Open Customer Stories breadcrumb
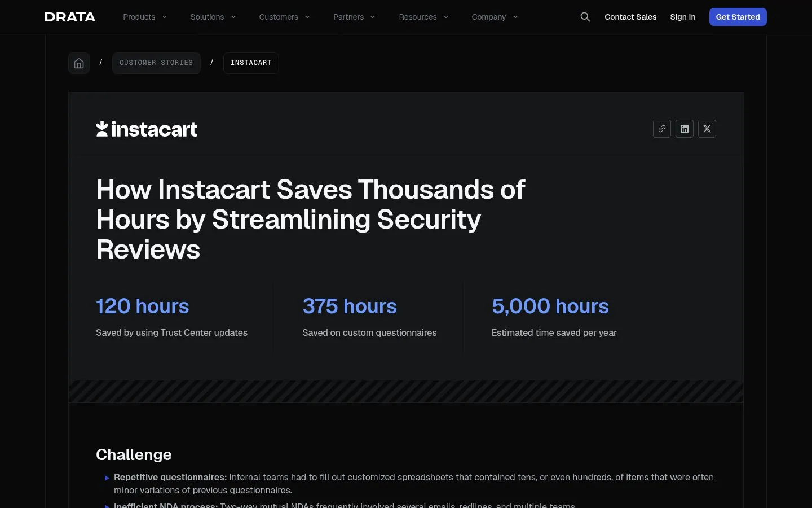This screenshot has height=508, width=812. click(156, 63)
